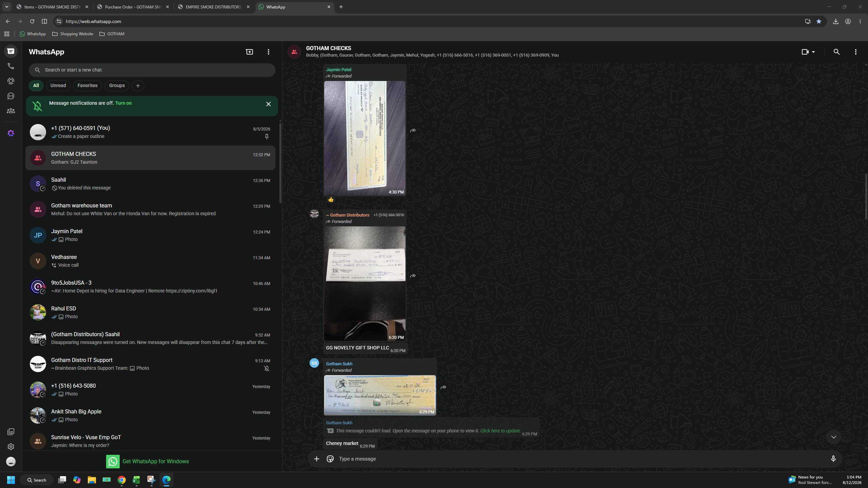
Task: Open emoji picker in message box
Action: pos(330,459)
